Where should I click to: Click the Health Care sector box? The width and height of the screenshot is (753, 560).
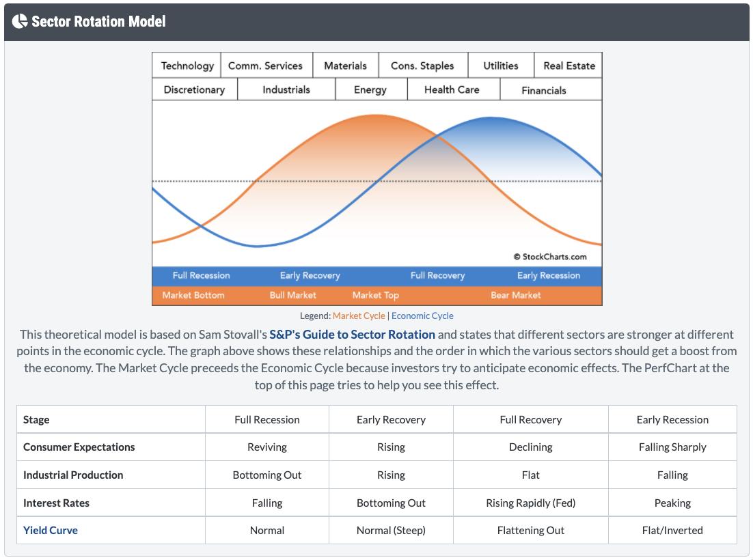(452, 90)
